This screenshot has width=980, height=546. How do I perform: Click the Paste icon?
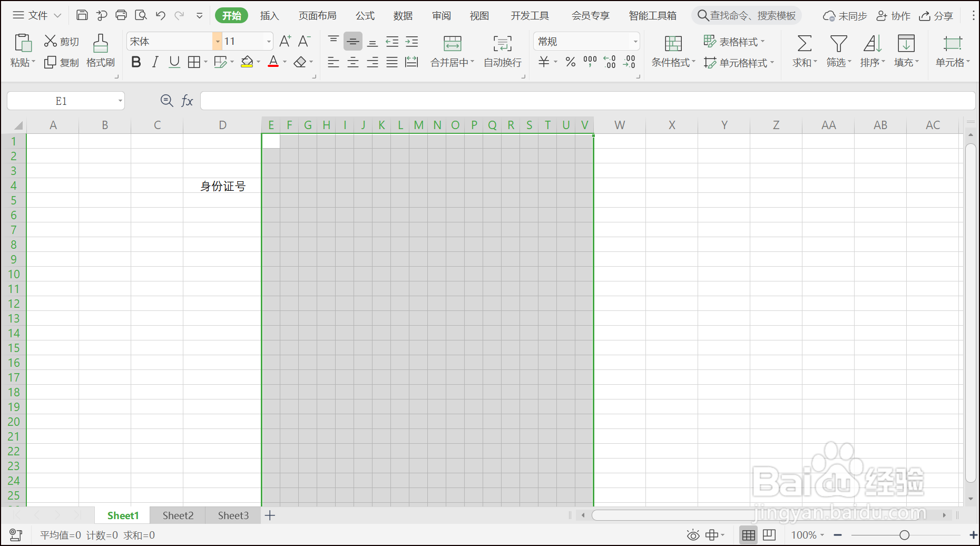click(23, 43)
